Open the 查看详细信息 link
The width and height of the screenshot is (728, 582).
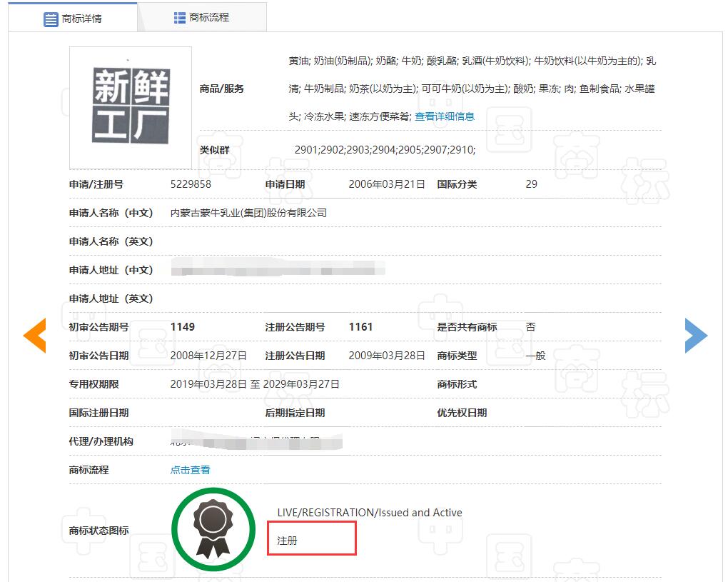pos(445,116)
